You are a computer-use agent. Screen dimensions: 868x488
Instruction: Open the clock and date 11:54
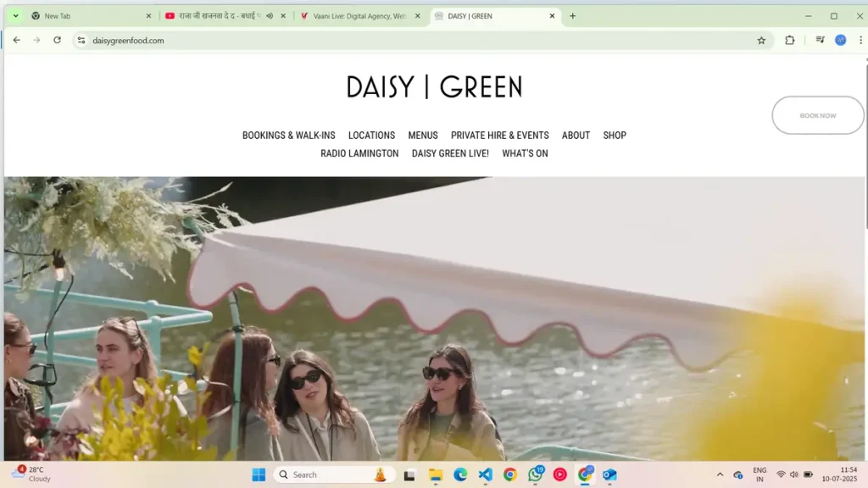(x=839, y=474)
